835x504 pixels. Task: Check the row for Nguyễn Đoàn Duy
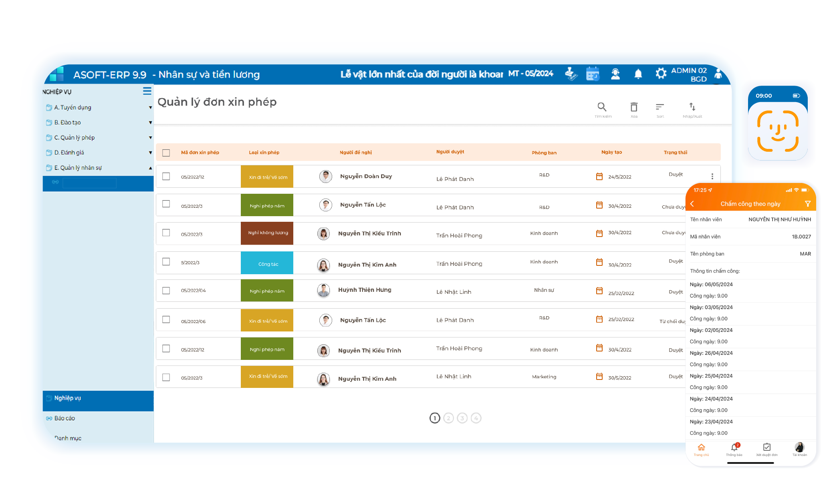166,177
